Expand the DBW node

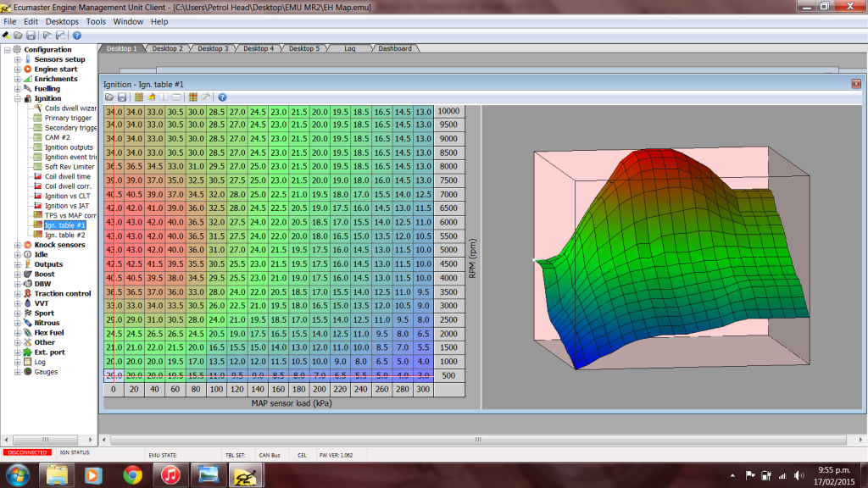click(x=18, y=284)
